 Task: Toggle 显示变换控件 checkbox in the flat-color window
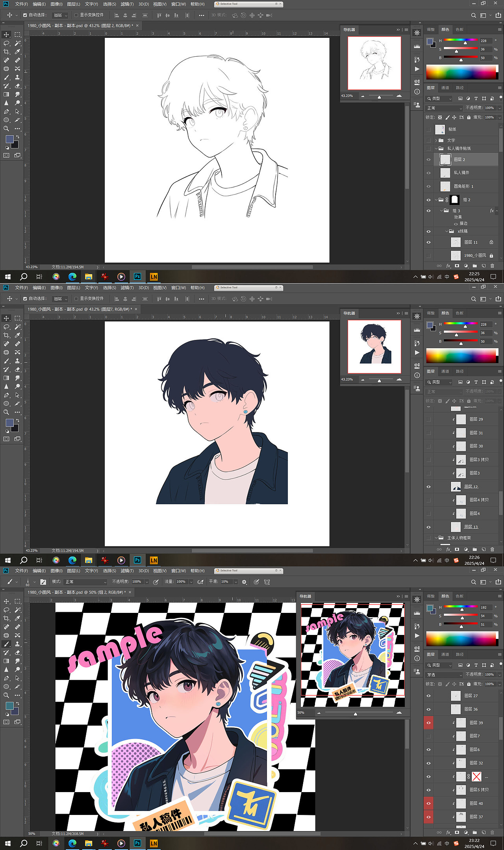click(x=76, y=299)
